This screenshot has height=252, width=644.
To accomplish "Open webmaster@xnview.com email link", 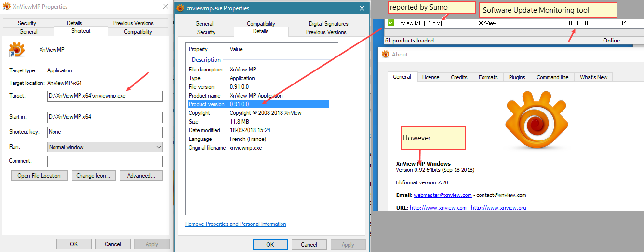I will (443, 195).
